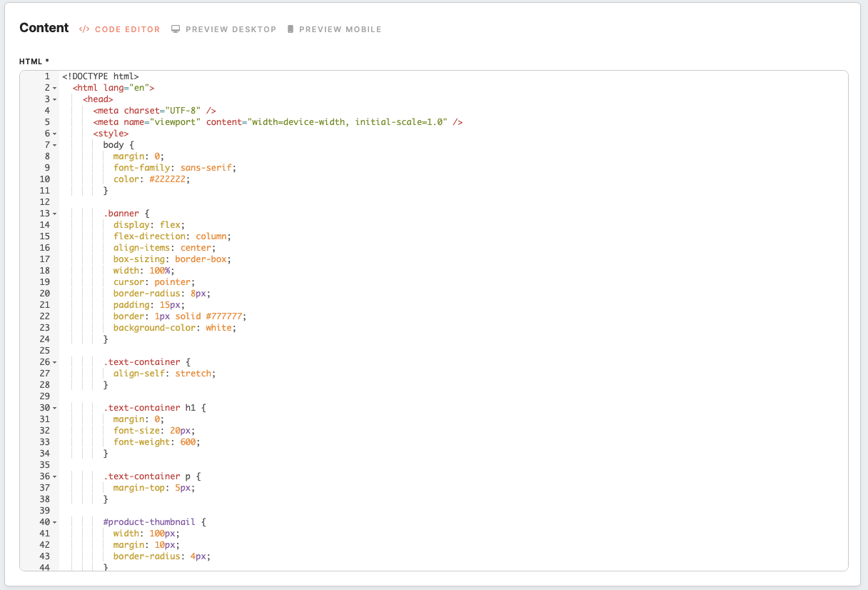Viewport: 868px width, 590px height.
Task: Click line number 35 in the gutter
Action: pyautogui.click(x=45, y=465)
